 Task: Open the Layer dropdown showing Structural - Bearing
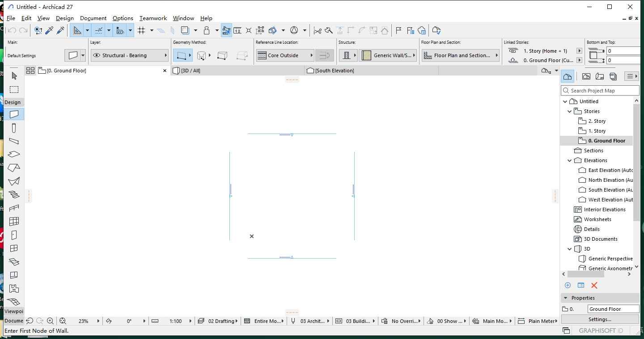click(x=129, y=55)
